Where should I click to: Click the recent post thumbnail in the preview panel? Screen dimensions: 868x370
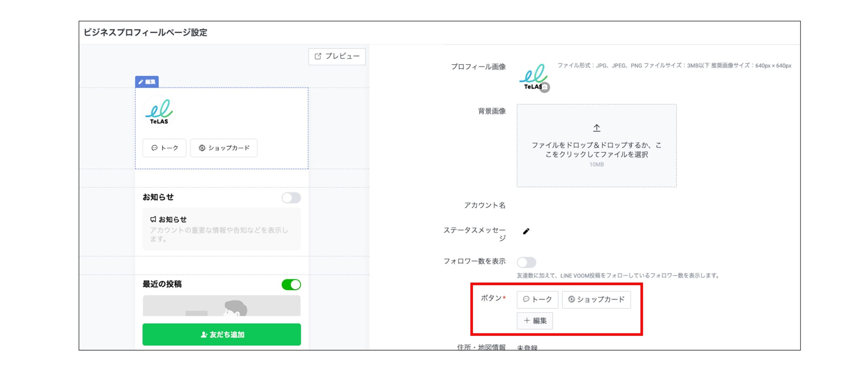[x=221, y=306]
